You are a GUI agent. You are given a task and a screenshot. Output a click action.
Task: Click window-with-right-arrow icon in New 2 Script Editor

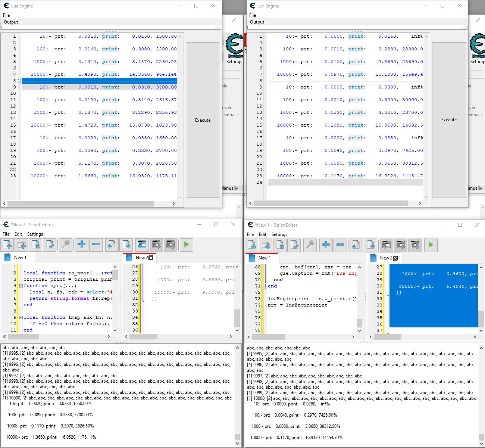pos(156,245)
